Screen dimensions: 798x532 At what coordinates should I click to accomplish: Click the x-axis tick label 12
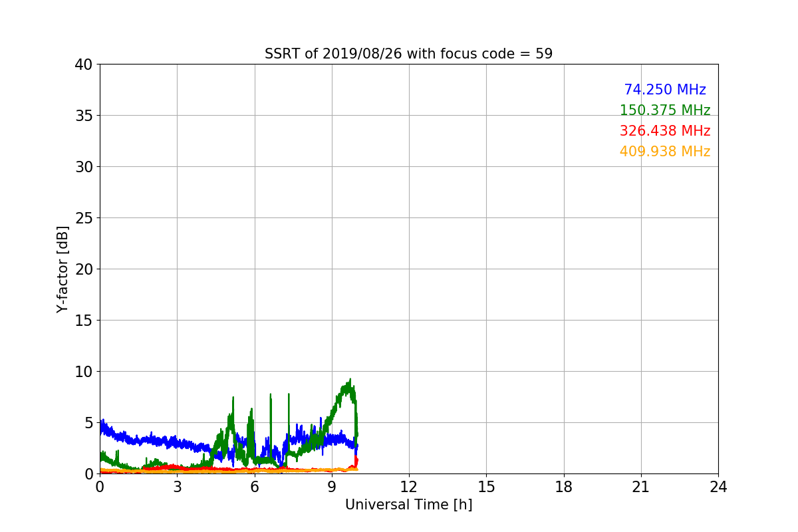409,487
